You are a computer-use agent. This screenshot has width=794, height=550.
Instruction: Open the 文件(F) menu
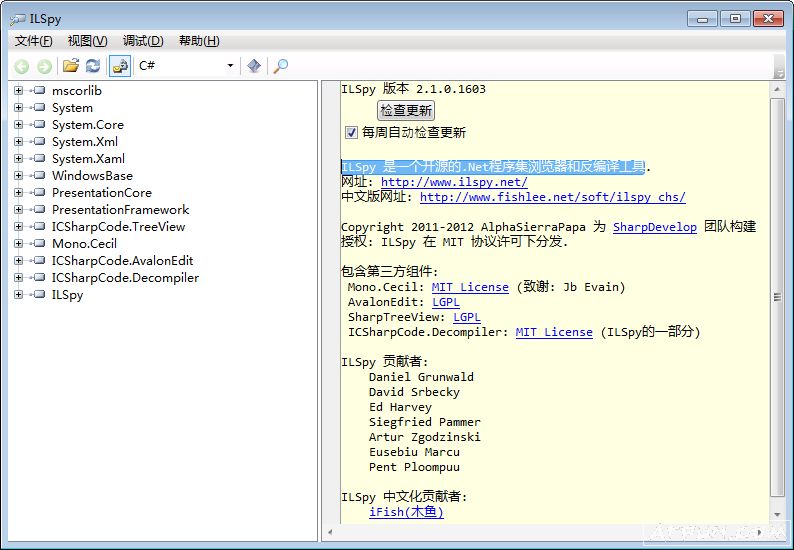(33, 41)
